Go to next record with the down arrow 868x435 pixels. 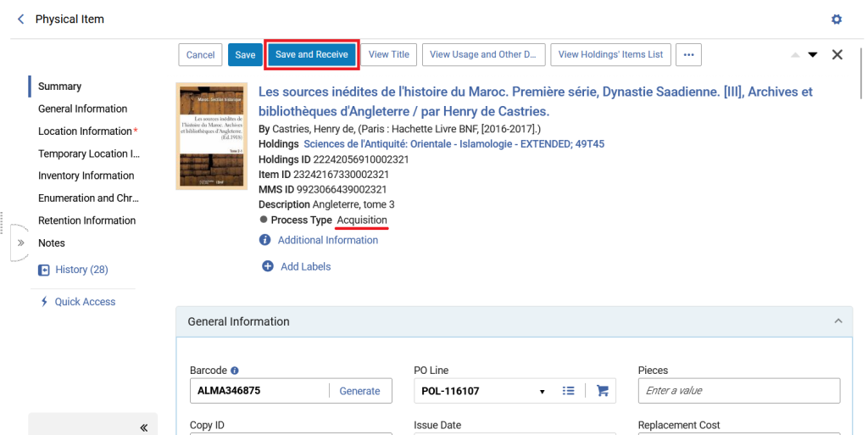click(813, 55)
